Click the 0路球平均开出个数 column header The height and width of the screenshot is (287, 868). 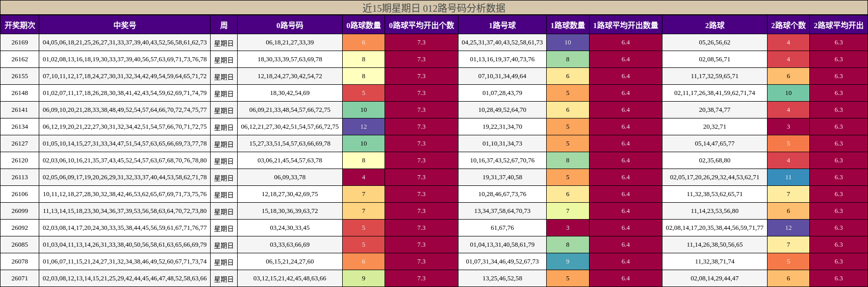tap(421, 25)
